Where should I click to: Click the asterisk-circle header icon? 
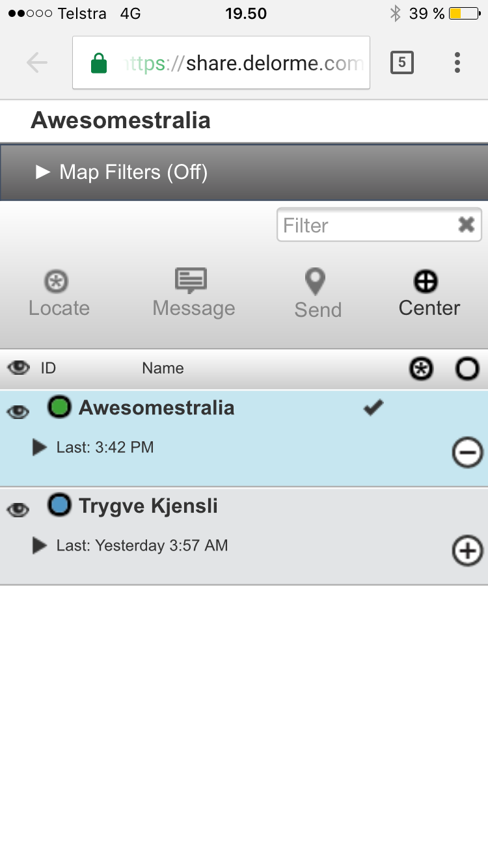[421, 369]
